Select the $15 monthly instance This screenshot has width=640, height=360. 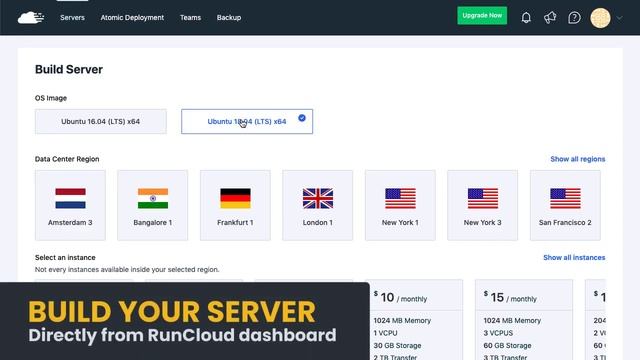pyautogui.click(x=524, y=320)
